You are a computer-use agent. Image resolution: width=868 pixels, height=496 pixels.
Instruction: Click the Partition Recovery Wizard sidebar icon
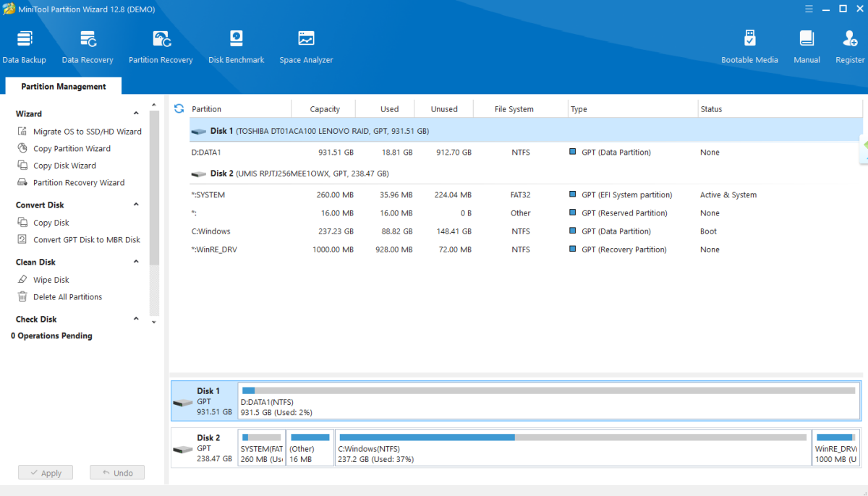click(22, 182)
